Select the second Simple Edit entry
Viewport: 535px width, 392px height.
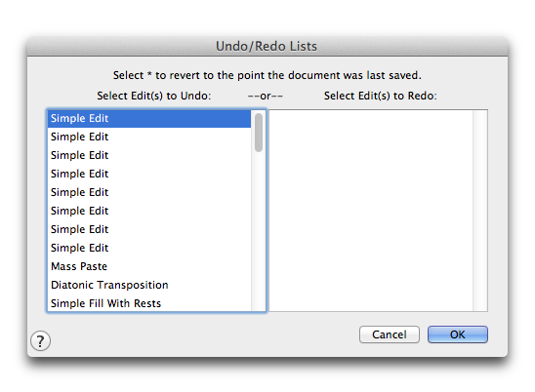[149, 137]
